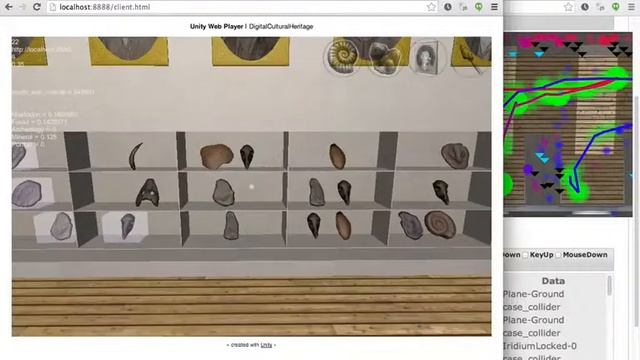Viewport: 640px width, 360px height.
Task: Click the heatmap path visualization image
Action: 568,124
